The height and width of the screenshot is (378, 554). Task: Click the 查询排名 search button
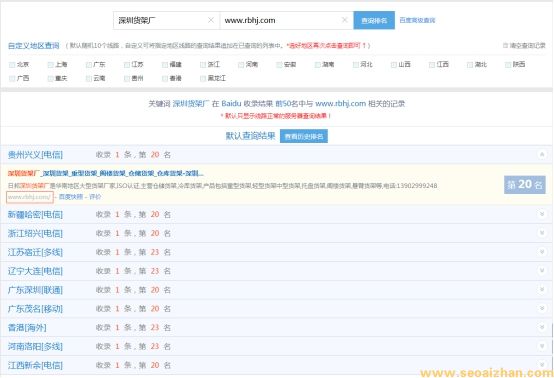374,20
